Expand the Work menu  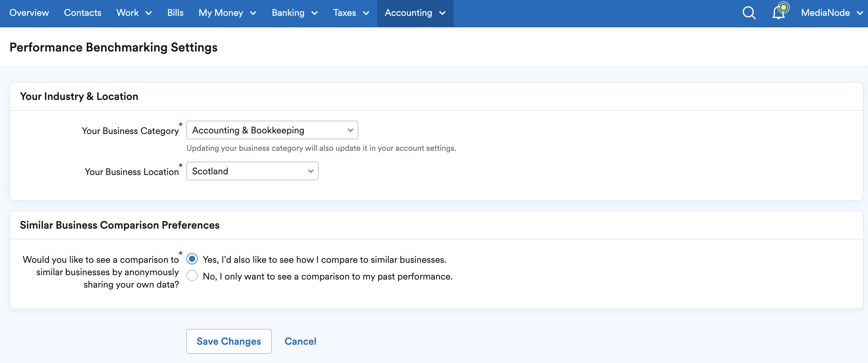pos(134,13)
